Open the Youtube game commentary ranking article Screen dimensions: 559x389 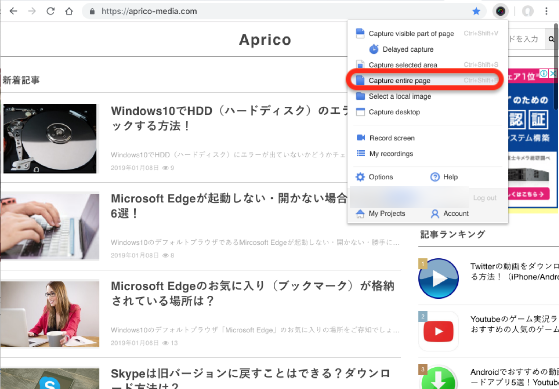[x=514, y=324]
